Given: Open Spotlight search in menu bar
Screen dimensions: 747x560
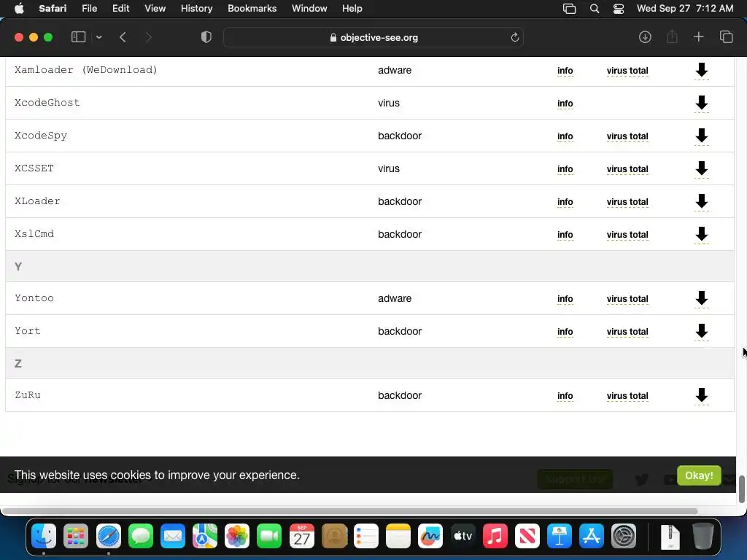Looking at the screenshot, I should click(594, 9).
